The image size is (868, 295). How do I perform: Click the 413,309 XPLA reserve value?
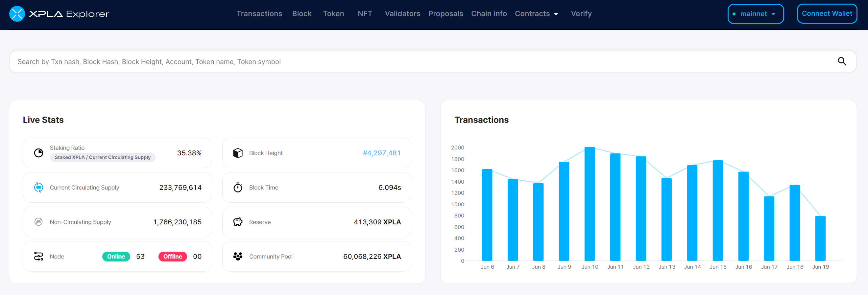tap(377, 222)
